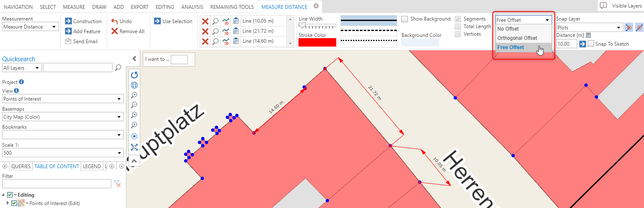Click the expand map fullscreen icon
The height and width of the screenshot is (208, 644).
click(x=134, y=147)
